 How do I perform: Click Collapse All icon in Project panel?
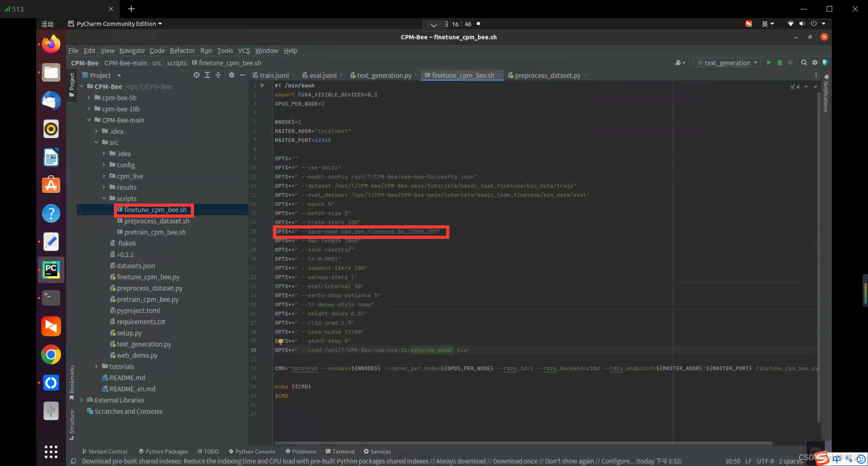click(218, 75)
